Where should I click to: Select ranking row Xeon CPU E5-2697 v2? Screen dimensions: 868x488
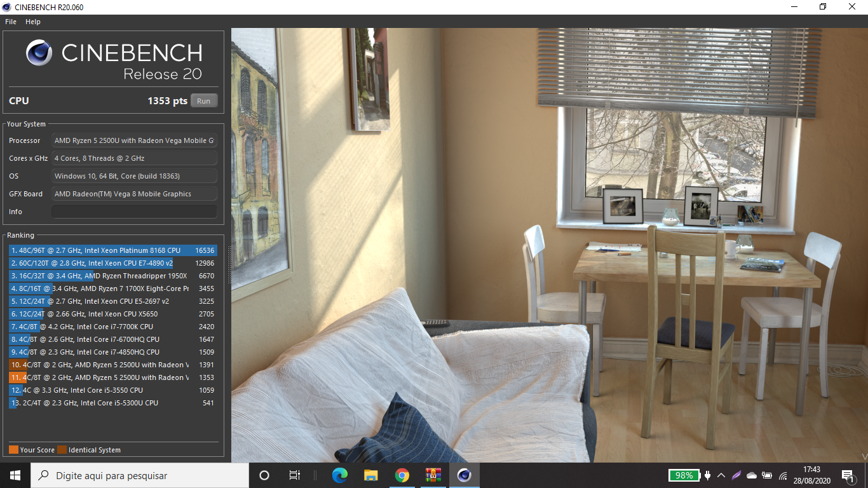tap(113, 301)
